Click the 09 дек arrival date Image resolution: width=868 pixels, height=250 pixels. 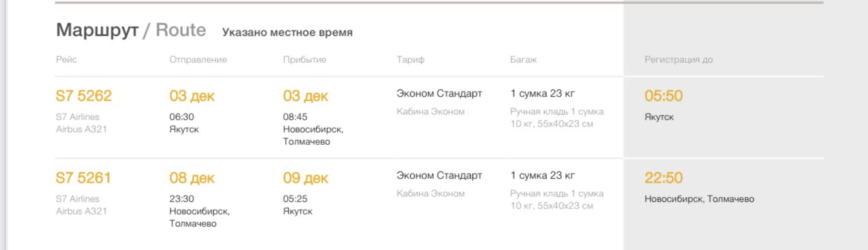305,178
